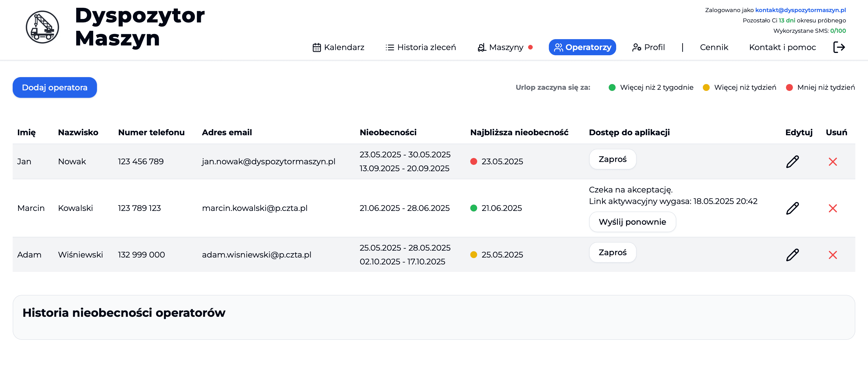Click the kontakt@dyspozytormaszyn.pl account link

pyautogui.click(x=800, y=10)
